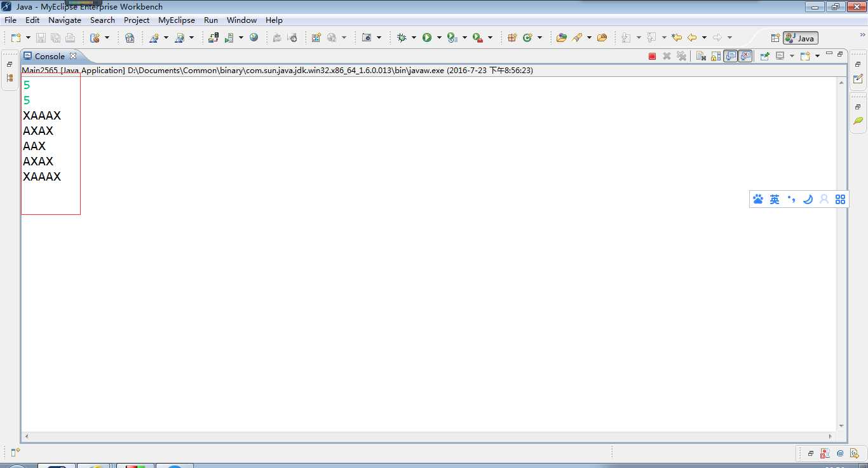The image size is (868, 468).
Task: Click the Last Edit Location icon
Action: 677,38
